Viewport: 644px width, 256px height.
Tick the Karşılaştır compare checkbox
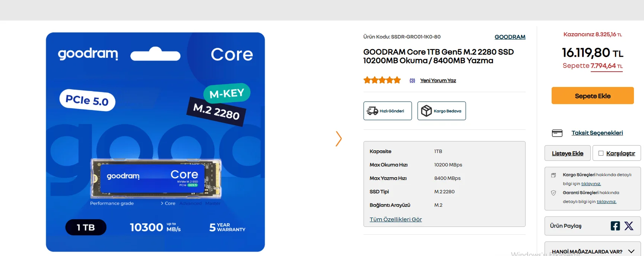pos(601,153)
